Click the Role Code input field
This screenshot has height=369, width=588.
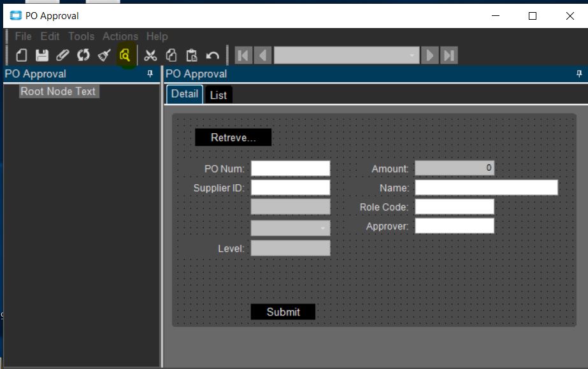(454, 206)
